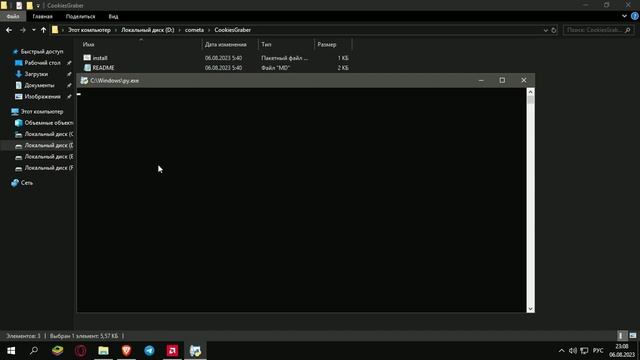Open Объемные объекты folder in sidebar
The height and width of the screenshot is (360, 640).
coord(49,122)
